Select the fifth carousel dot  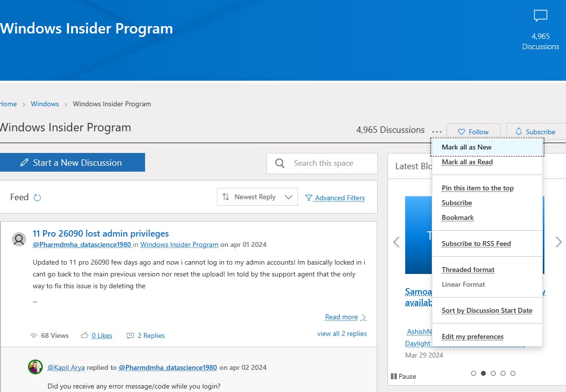pos(512,373)
